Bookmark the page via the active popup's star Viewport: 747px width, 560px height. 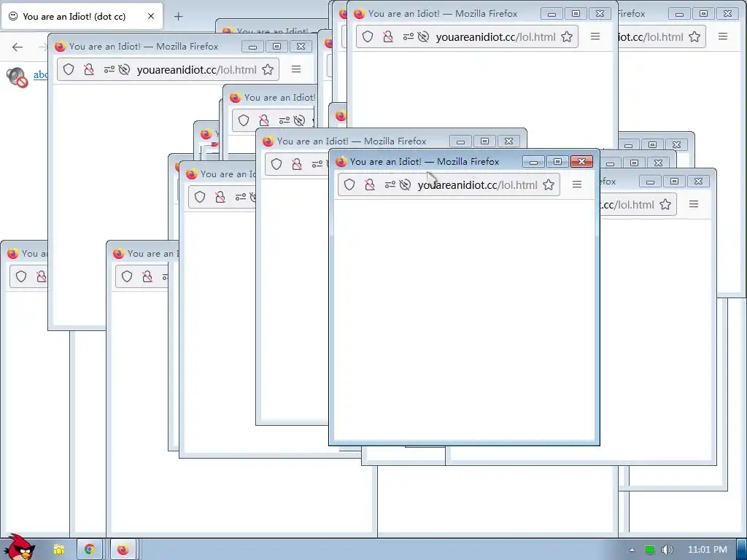coord(549,184)
